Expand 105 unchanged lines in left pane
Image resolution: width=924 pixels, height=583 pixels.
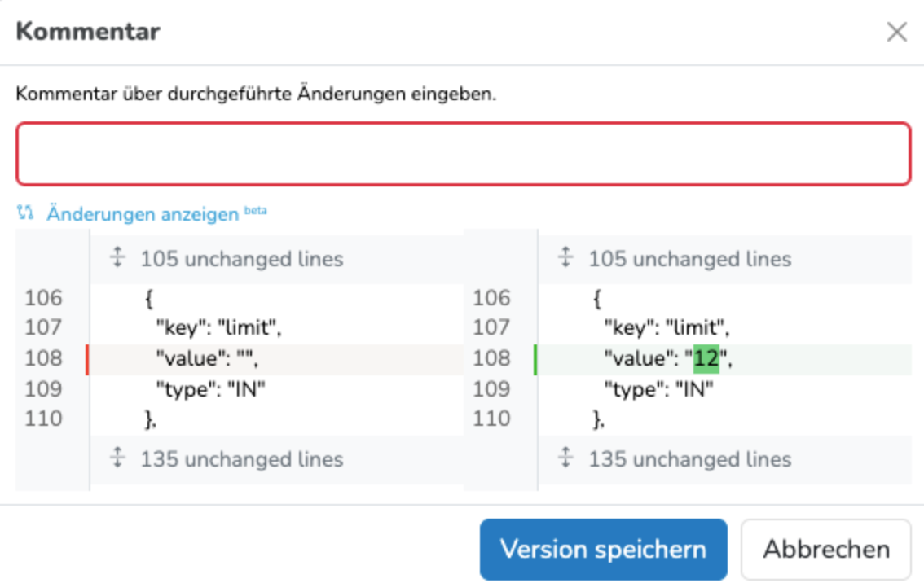pos(241,260)
